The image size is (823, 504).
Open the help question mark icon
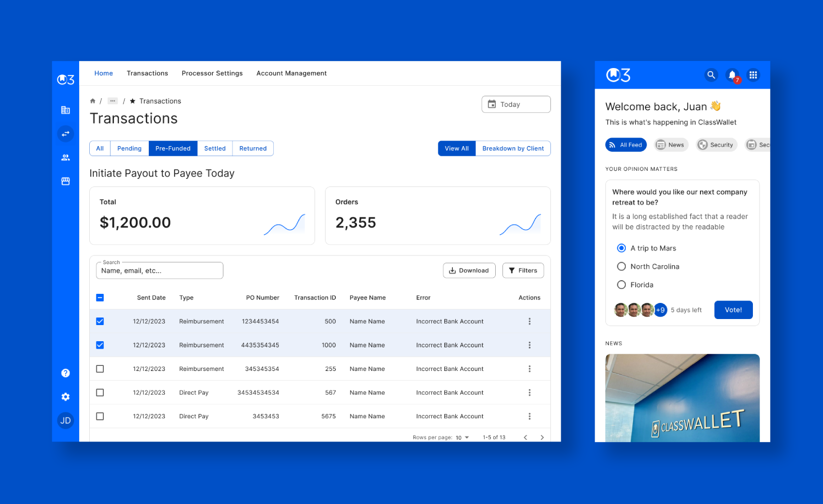coord(66,373)
